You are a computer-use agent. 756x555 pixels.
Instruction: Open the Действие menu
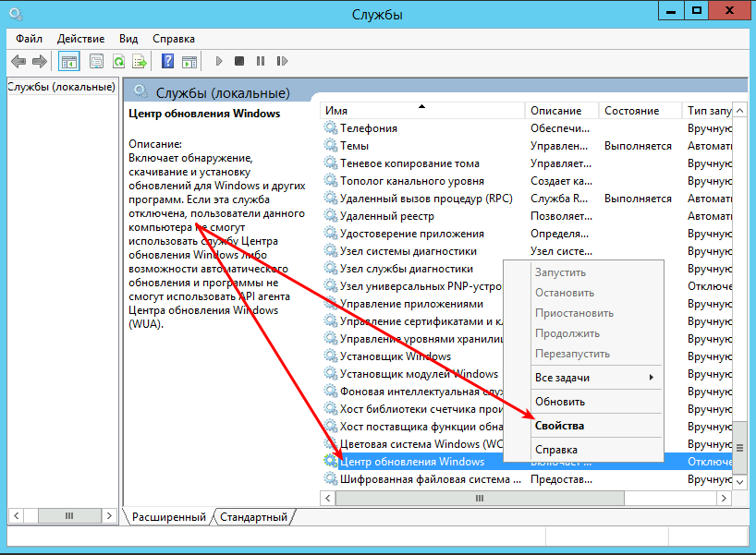(x=80, y=39)
